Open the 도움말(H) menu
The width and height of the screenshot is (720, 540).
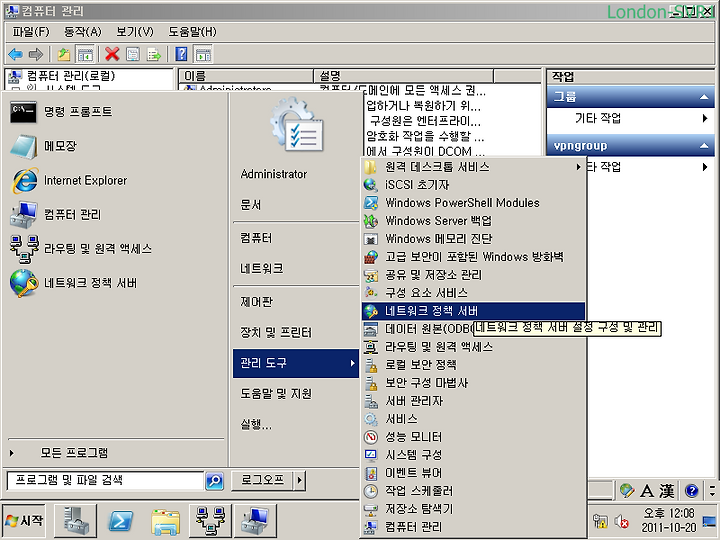coord(192,32)
